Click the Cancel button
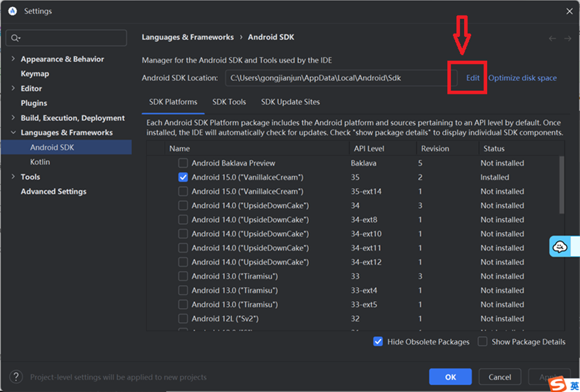 point(500,377)
